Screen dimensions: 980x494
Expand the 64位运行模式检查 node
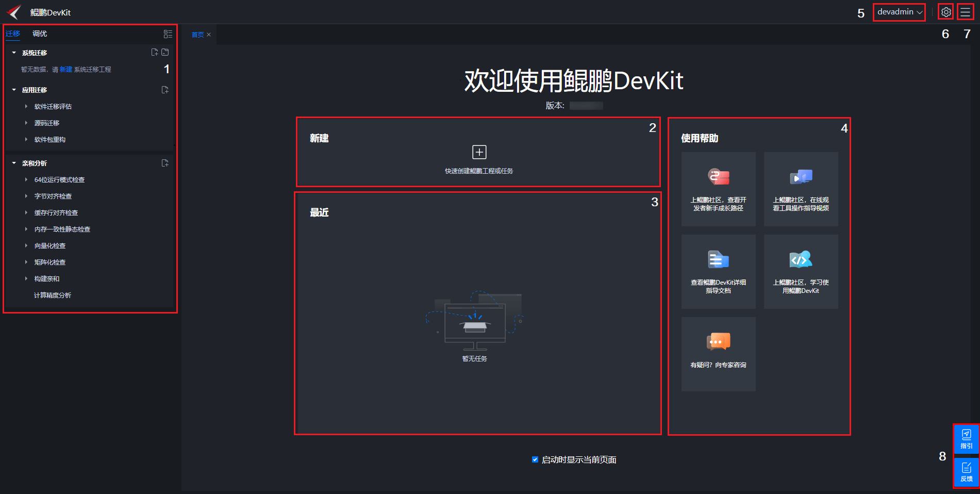pos(26,179)
